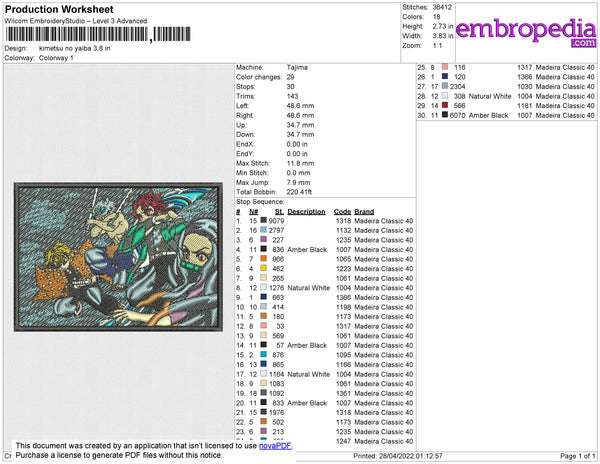The image size is (600, 464).
Task: Click 'Natural White' description in stop 28 row
Action: click(490, 96)
